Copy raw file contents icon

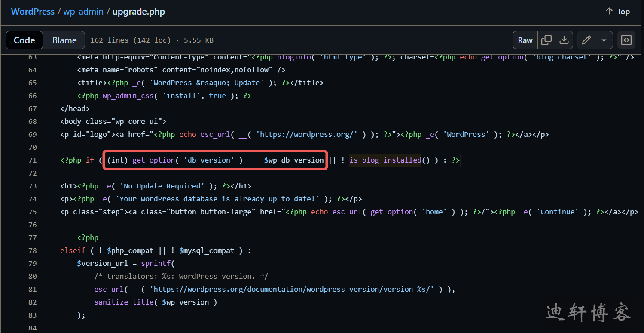546,40
